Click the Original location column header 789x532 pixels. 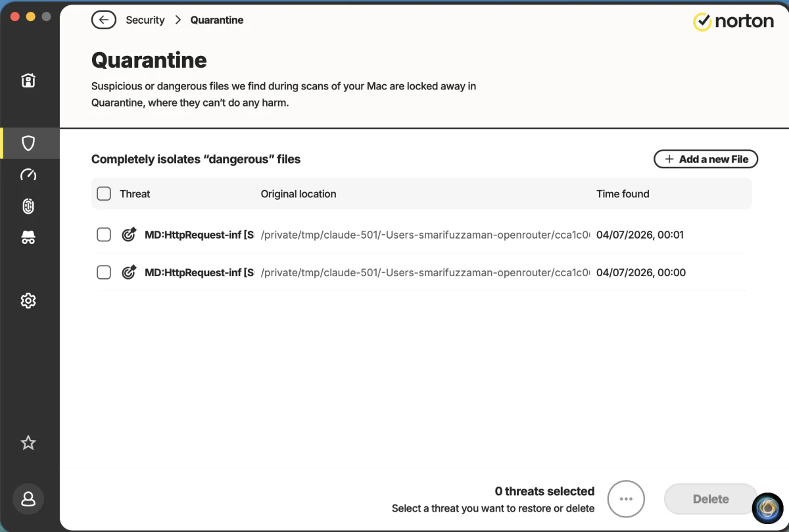[299, 194]
